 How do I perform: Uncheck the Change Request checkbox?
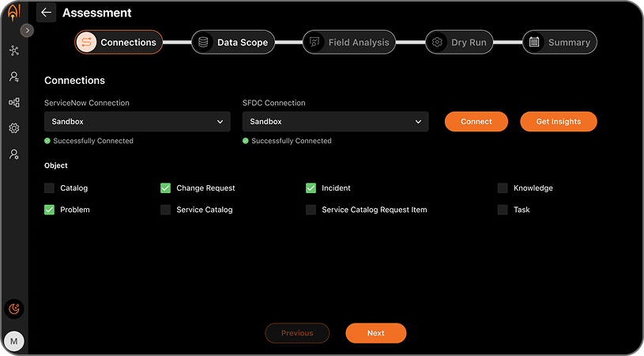pos(165,188)
